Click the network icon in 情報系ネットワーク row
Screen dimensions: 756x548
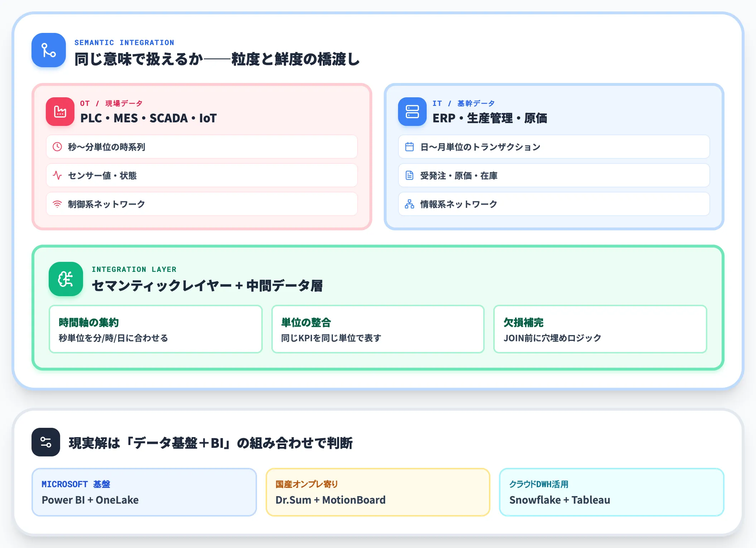(x=409, y=204)
